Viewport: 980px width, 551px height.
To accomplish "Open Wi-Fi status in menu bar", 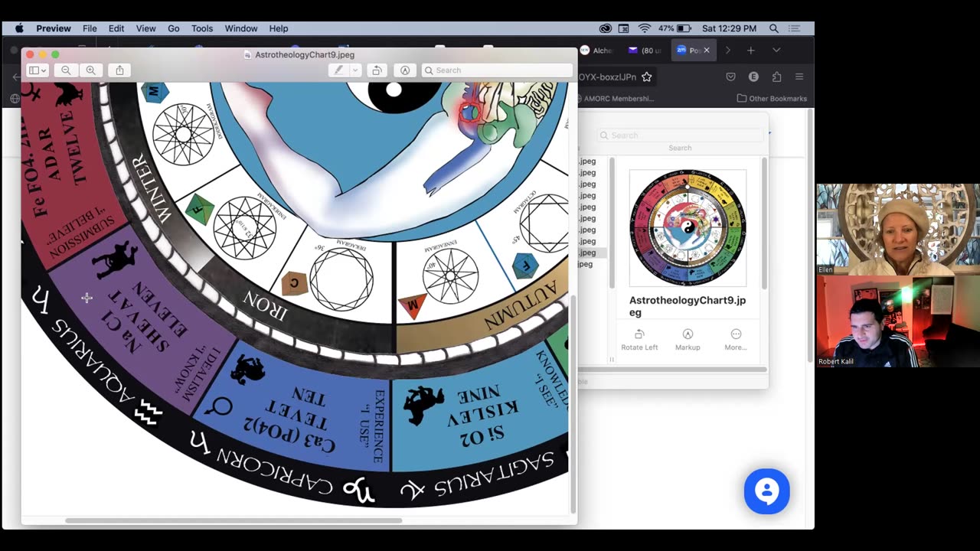I will tap(645, 28).
